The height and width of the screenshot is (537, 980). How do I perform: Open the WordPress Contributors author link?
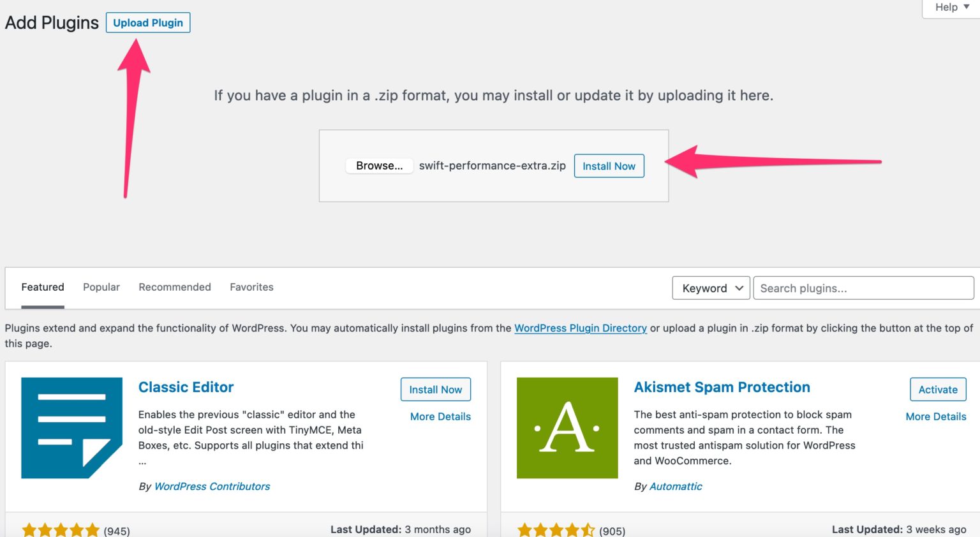[212, 486]
